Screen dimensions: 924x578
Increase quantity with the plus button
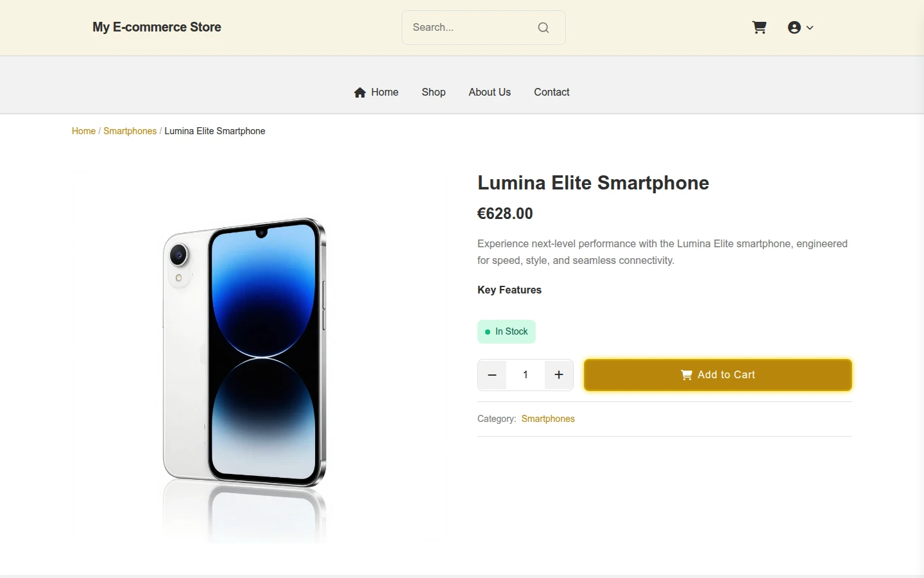pos(559,375)
